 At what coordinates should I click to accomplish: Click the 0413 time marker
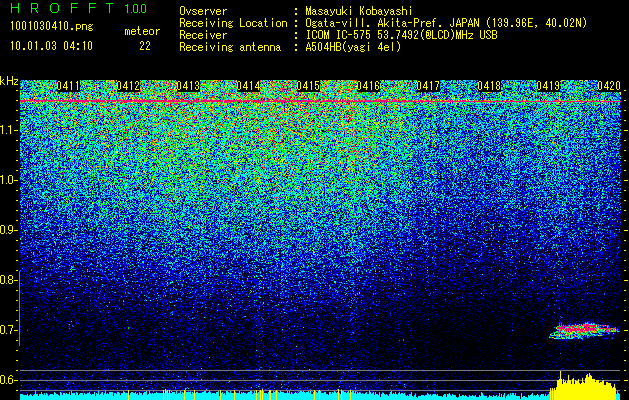[188, 86]
